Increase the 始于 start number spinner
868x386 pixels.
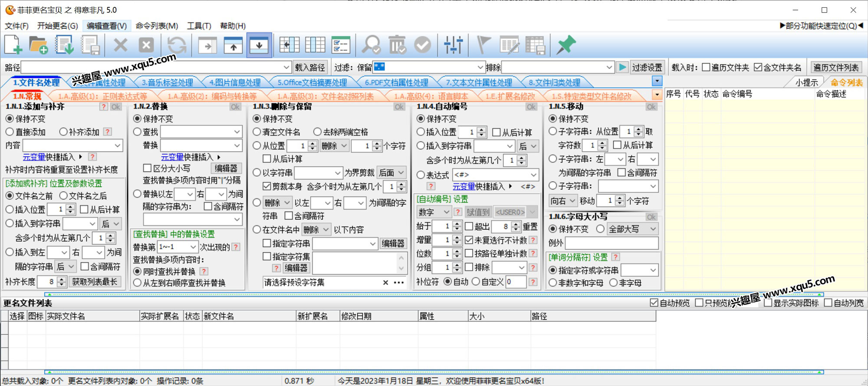(x=456, y=223)
